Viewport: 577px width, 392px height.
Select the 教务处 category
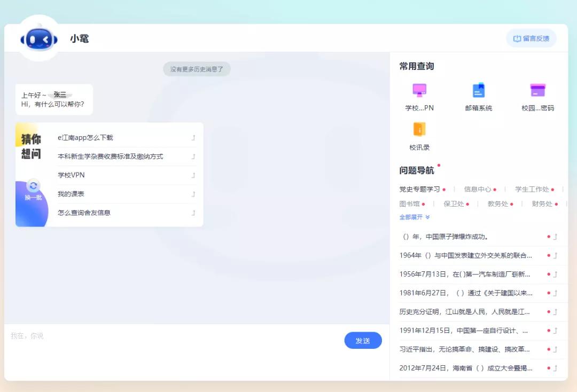(x=497, y=203)
